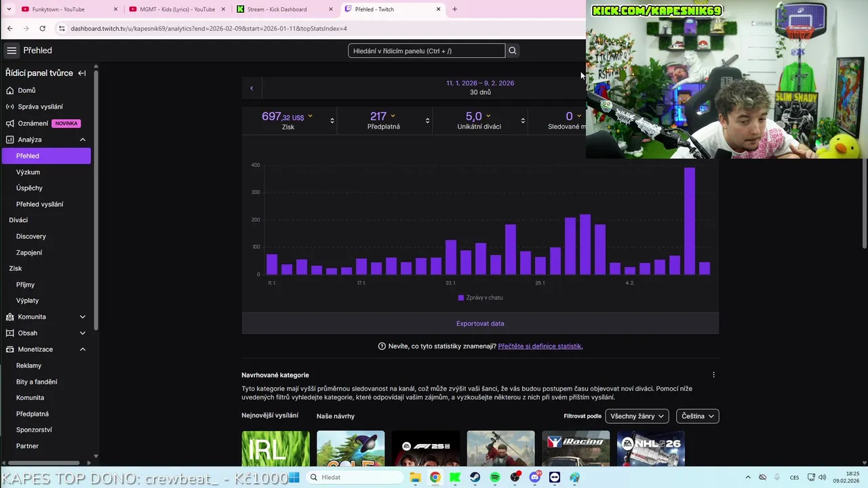Open volume control in system tray
The width and height of the screenshot is (868, 488).
click(x=823, y=477)
